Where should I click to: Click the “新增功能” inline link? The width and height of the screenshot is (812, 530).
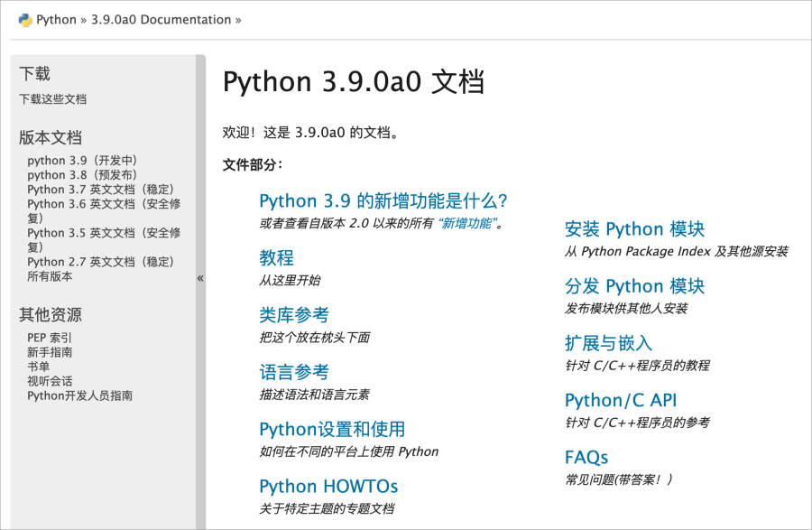coord(466,223)
